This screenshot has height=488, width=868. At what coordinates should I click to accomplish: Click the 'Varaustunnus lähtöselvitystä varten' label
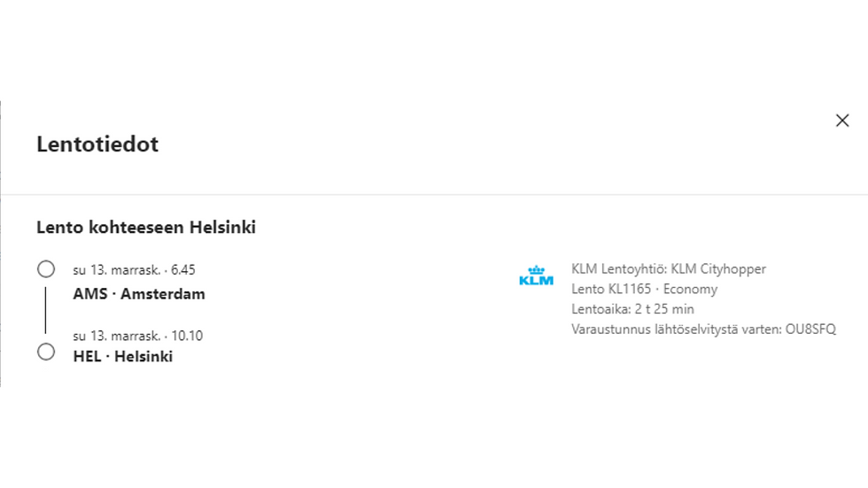click(x=673, y=329)
